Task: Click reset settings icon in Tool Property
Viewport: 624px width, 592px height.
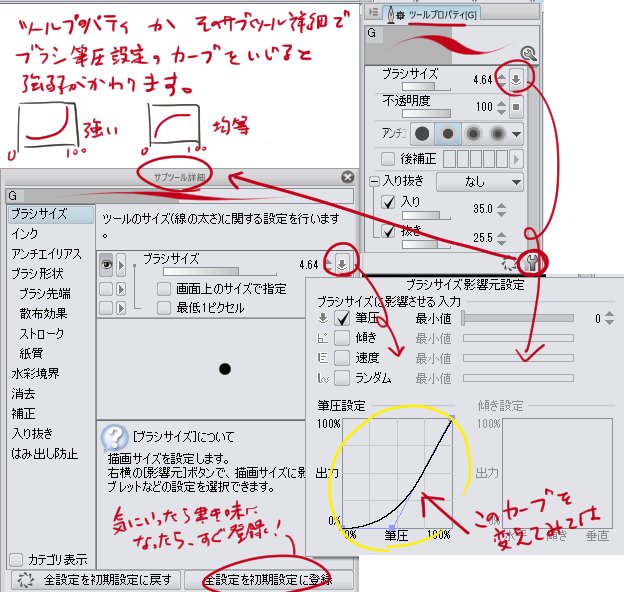Action: tap(508, 263)
